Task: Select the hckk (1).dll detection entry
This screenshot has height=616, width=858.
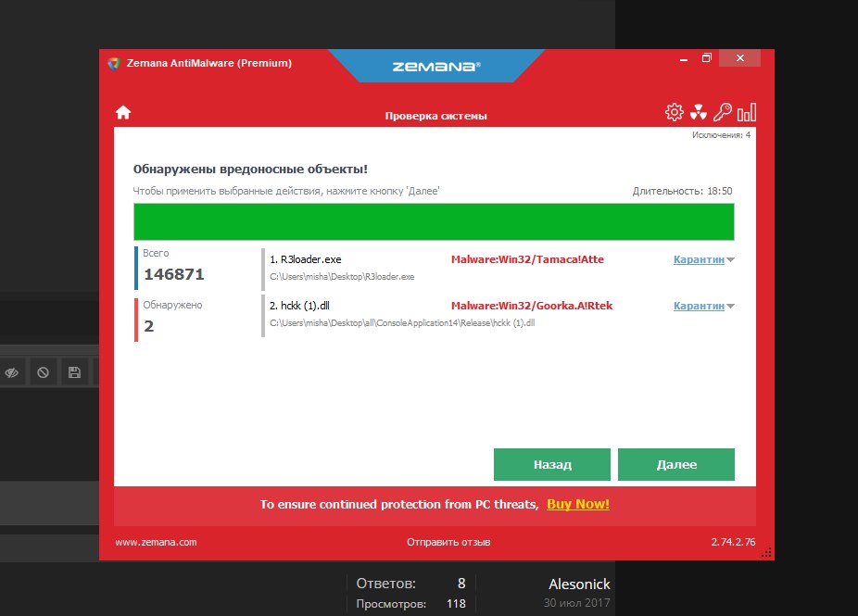Action: point(498,315)
